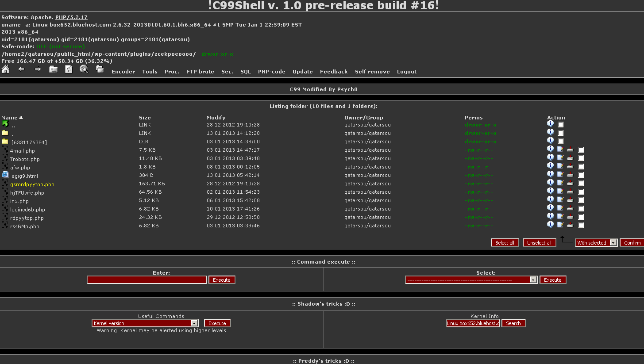The height and width of the screenshot is (364, 644).
Task: Click the Logout link
Action: 407,72
